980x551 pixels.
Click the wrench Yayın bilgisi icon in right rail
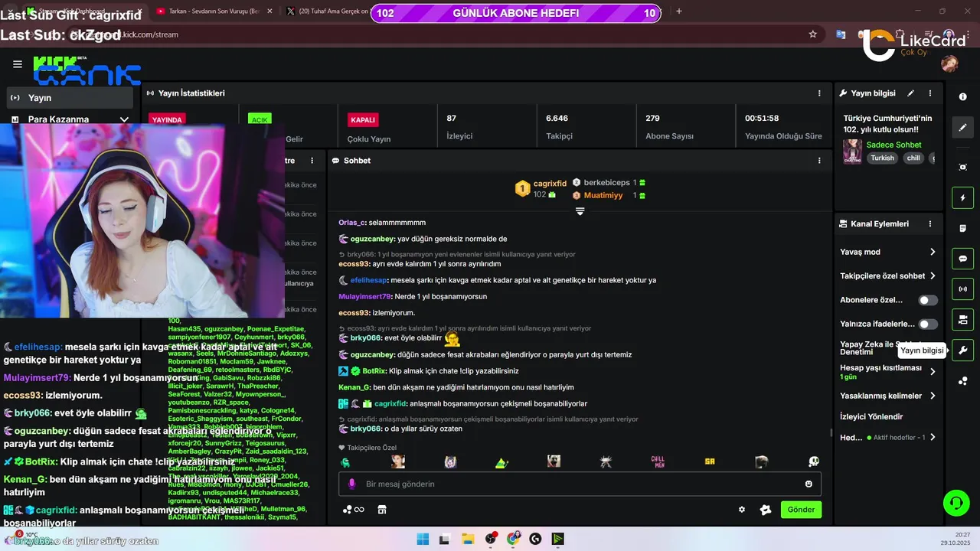(962, 350)
